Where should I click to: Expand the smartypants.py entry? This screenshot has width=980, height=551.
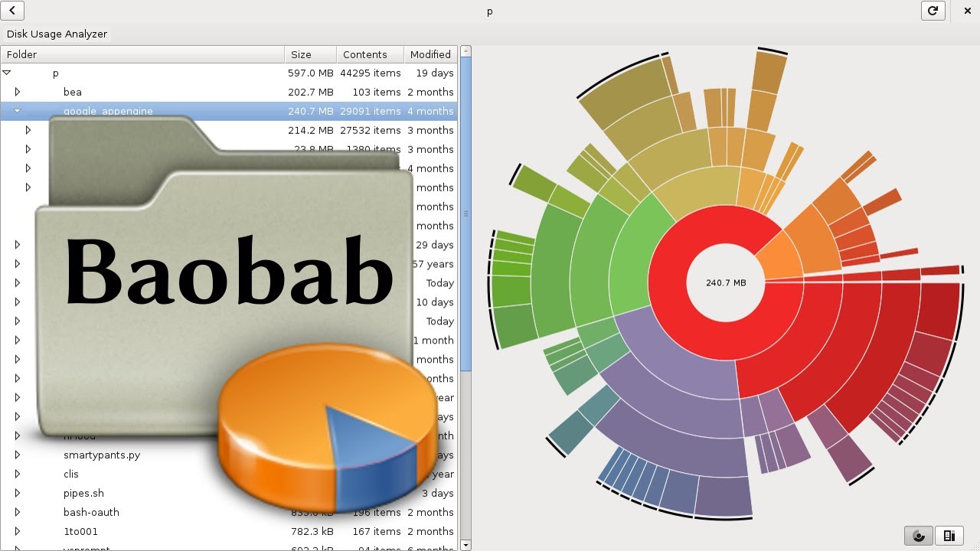click(18, 455)
